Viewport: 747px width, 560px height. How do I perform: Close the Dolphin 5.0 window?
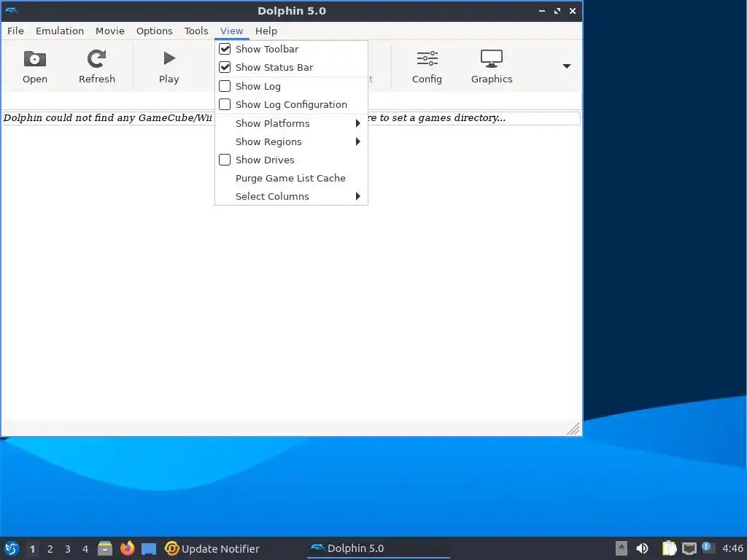point(573,10)
